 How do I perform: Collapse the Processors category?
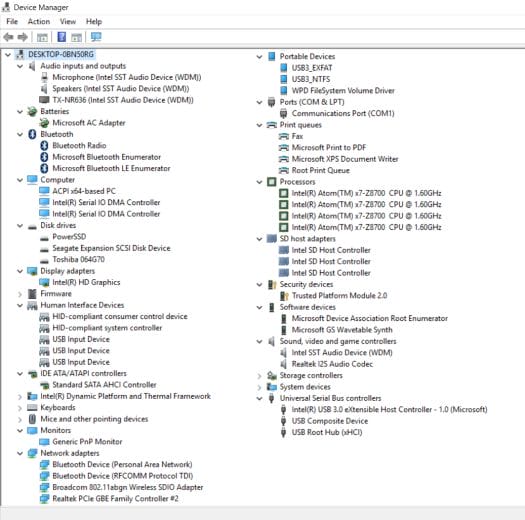(x=259, y=182)
